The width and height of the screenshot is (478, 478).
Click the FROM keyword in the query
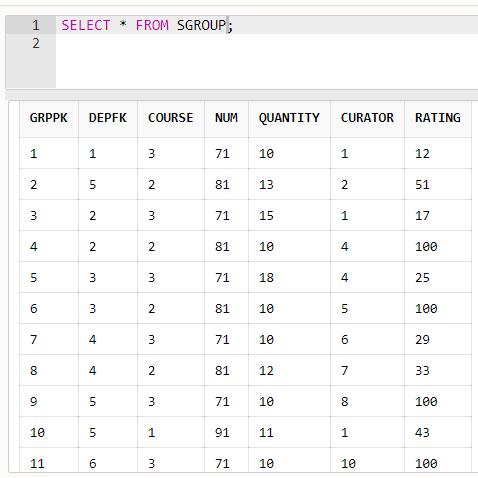click(x=152, y=26)
